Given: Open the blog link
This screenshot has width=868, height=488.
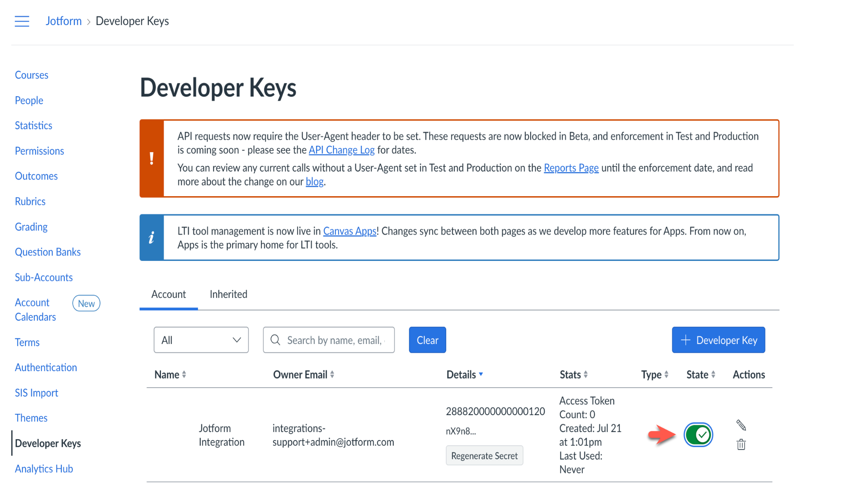Looking at the screenshot, I should 314,182.
